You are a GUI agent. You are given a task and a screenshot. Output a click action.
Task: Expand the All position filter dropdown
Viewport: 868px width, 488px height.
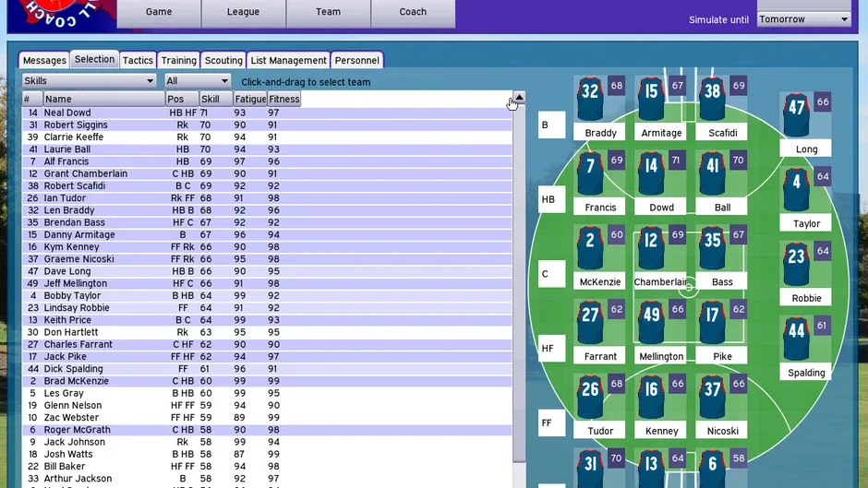coord(198,81)
